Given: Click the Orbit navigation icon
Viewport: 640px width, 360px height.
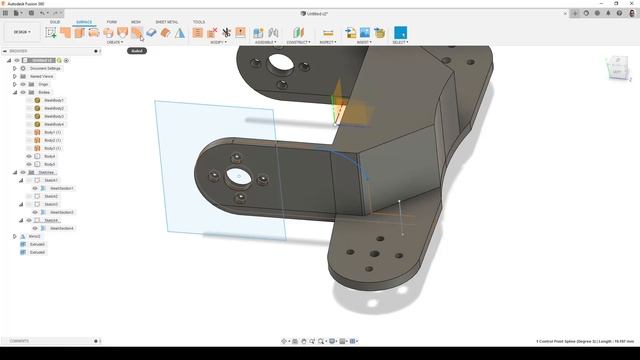Looking at the screenshot, I should pyautogui.click(x=284, y=341).
